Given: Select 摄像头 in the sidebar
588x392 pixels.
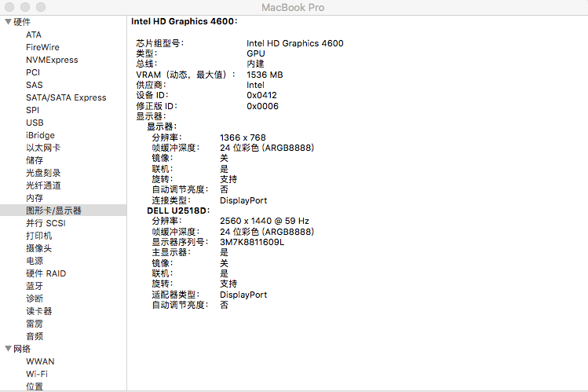Looking at the screenshot, I should pos(38,248).
